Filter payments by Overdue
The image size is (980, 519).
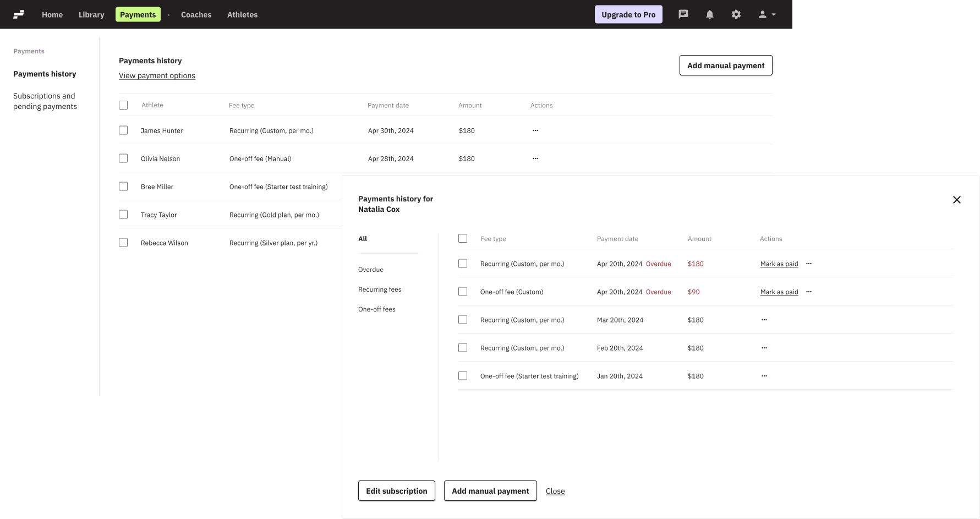click(371, 270)
